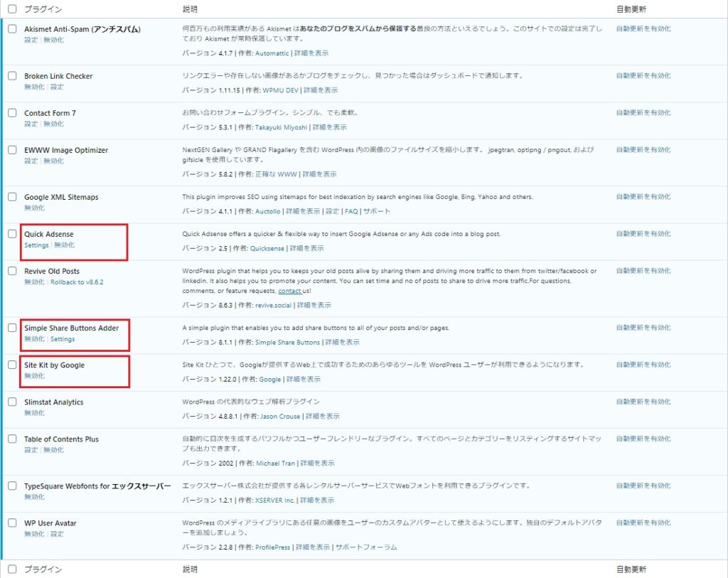Click 無効化 under EWWW Image Optimizer
Image resolution: width=728 pixels, height=578 pixels.
pos(54,161)
